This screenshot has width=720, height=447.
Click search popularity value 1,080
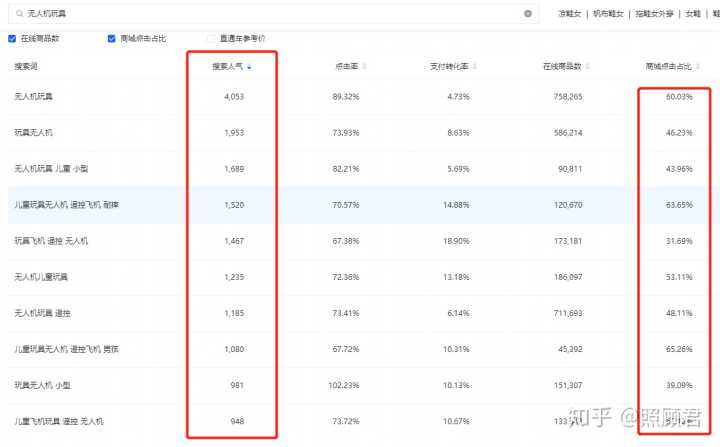234,349
